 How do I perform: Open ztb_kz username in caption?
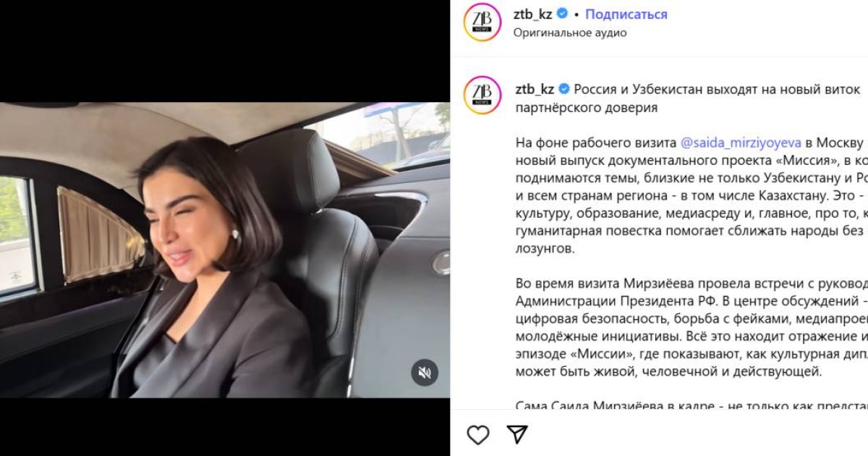(x=534, y=90)
